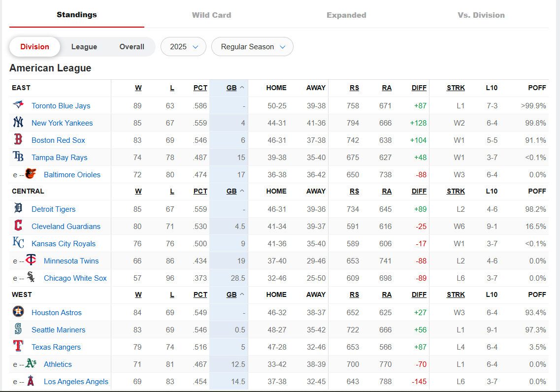Viewport: 560px width, 392px height.
Task: Click the New York Yankees logo
Action: click(x=18, y=123)
